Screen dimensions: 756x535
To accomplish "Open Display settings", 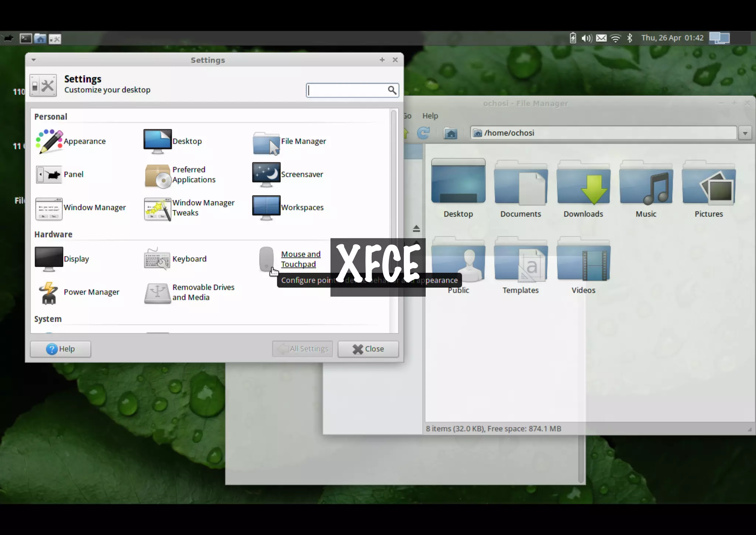I will click(x=62, y=259).
